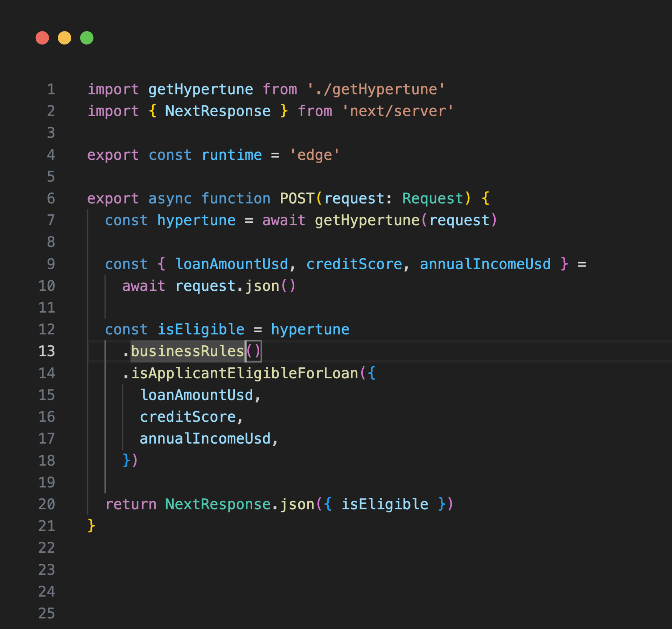Click the green maximize window dot
Image resolution: width=672 pixels, height=629 pixels.
tap(87, 38)
